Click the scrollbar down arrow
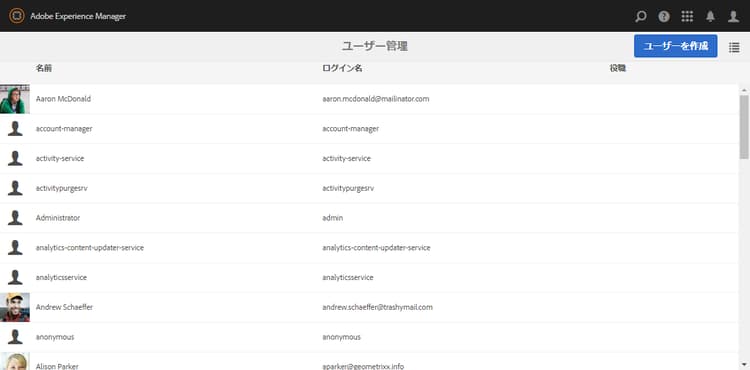Image resolution: width=750 pixels, height=370 pixels. coord(744,364)
